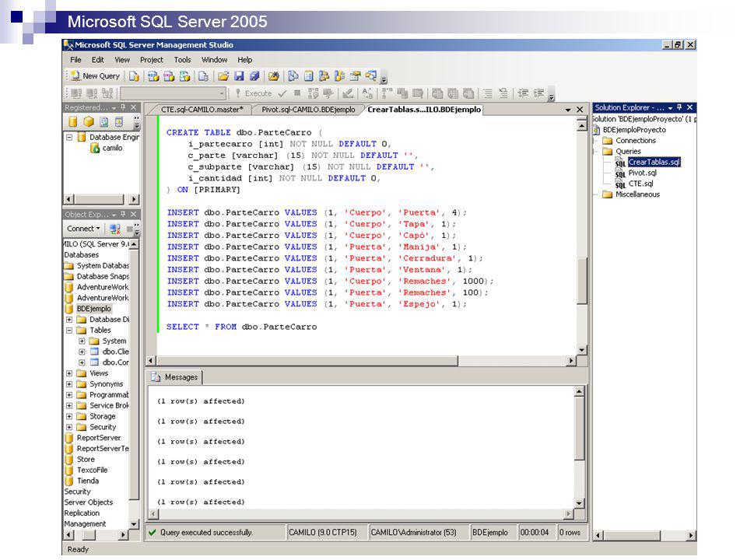Select the Messages results tab
Image resolution: width=747 pixels, height=560 pixels.
coord(174,377)
